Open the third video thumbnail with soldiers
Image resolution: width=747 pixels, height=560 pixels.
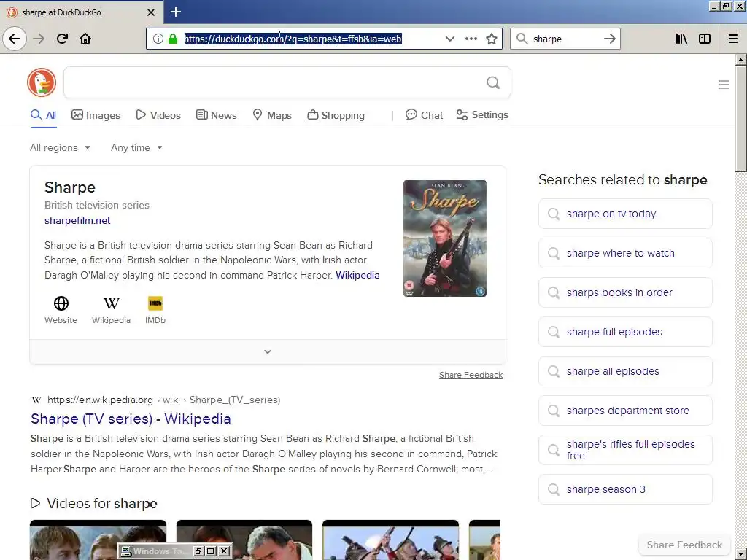(391, 540)
